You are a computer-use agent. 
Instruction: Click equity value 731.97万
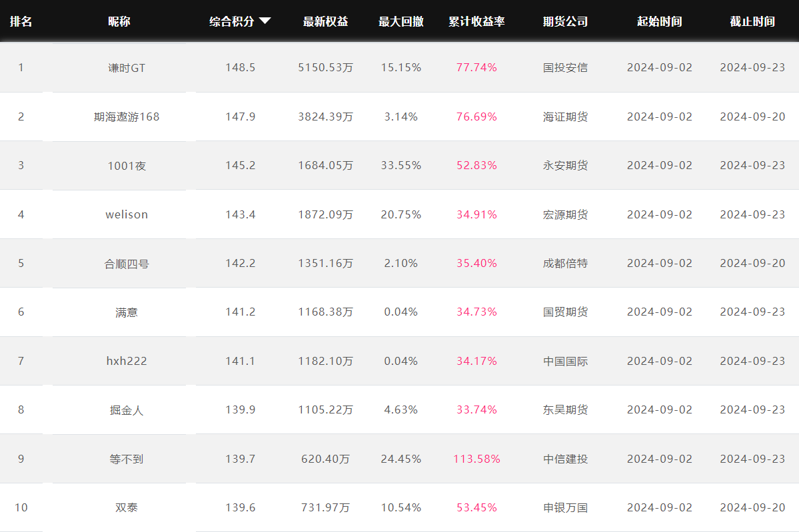[x=326, y=507]
